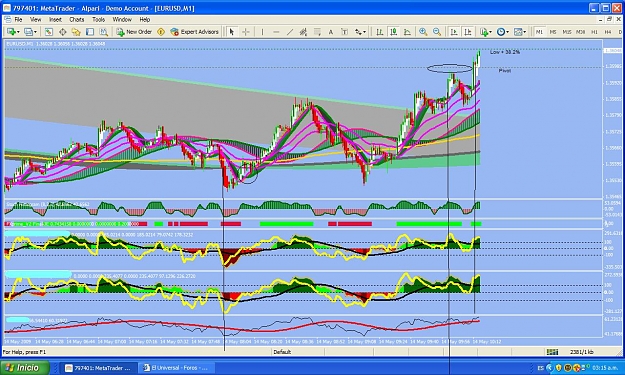Select the M30 timeframe
Screen dimensions: 625x375
[x=580, y=32]
